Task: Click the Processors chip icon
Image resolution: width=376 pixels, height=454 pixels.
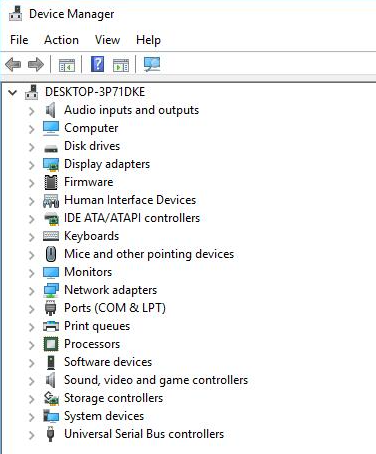Action: click(x=51, y=344)
